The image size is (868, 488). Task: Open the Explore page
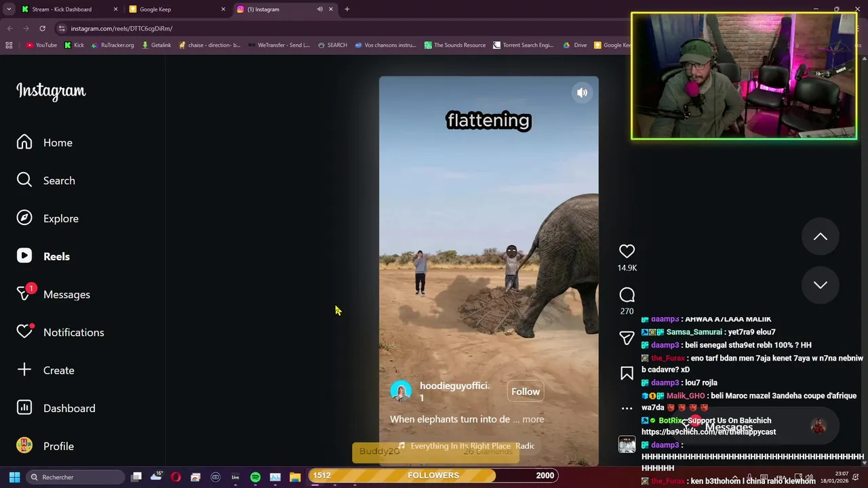(x=47, y=218)
